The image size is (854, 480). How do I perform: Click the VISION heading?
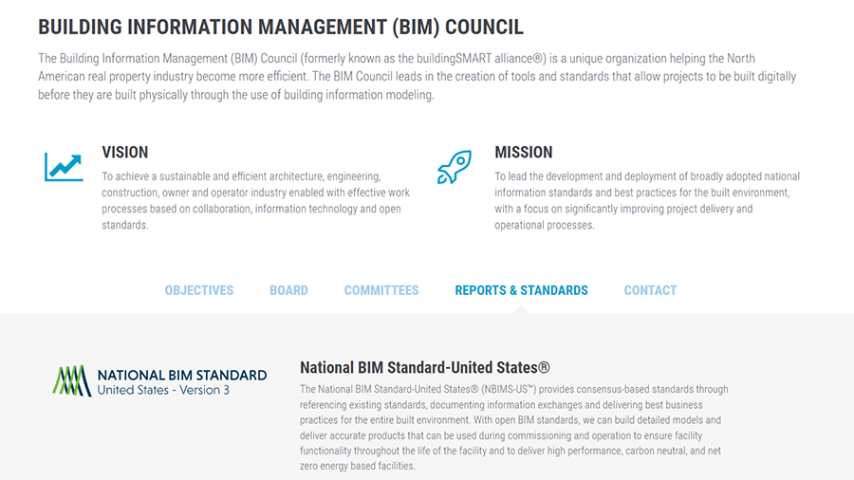(x=125, y=152)
